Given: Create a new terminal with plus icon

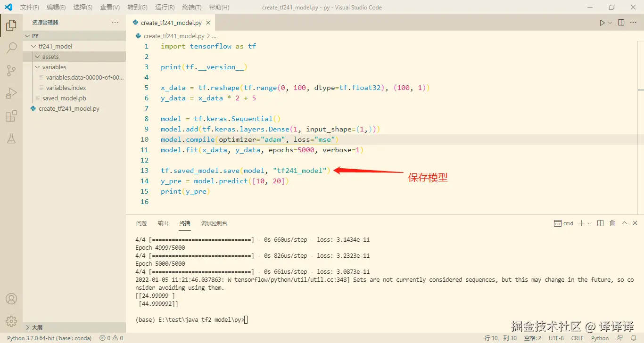Looking at the screenshot, I should pos(582,223).
